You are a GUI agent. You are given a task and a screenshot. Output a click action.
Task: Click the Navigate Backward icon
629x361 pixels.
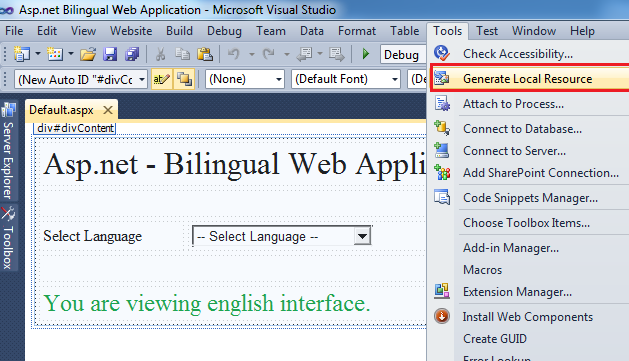305,54
